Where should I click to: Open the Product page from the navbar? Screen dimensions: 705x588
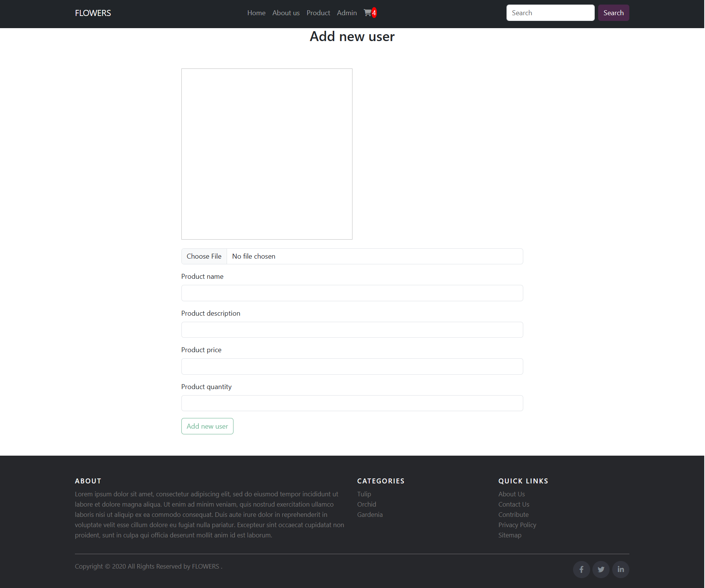318,13
